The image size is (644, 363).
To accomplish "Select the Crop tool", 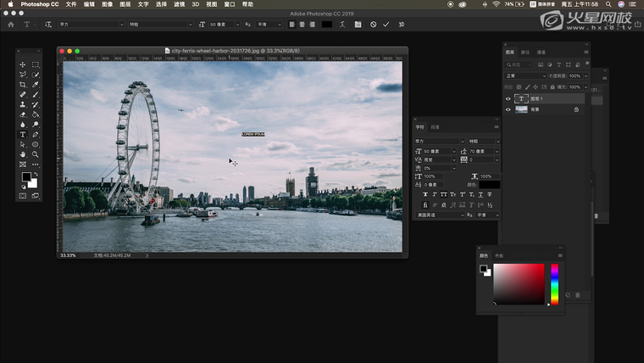I will tap(23, 85).
